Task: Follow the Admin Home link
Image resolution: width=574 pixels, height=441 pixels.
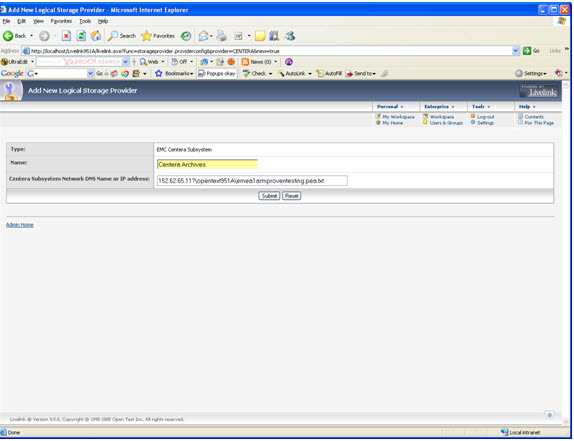Action: [20, 225]
